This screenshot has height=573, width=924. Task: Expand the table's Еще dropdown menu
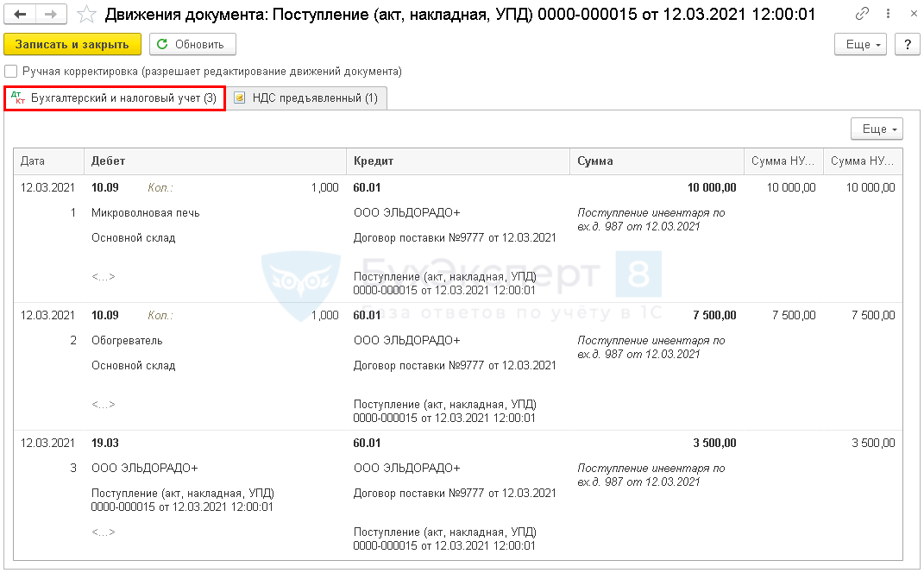[x=877, y=129]
